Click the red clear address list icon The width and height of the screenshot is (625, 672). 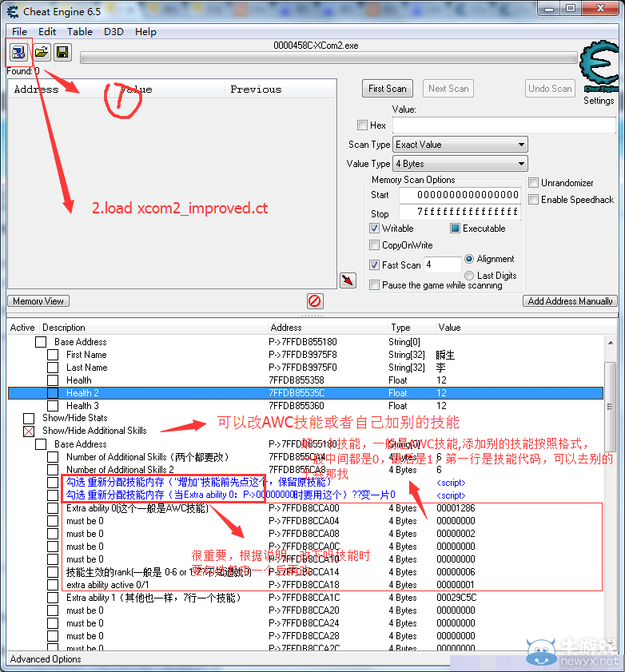(315, 301)
